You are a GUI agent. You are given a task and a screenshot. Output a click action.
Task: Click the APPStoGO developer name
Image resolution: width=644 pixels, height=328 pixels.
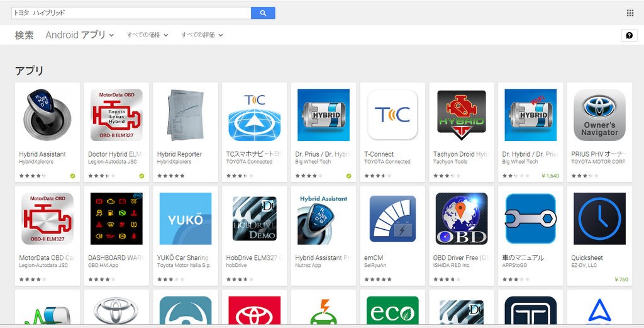click(x=514, y=266)
